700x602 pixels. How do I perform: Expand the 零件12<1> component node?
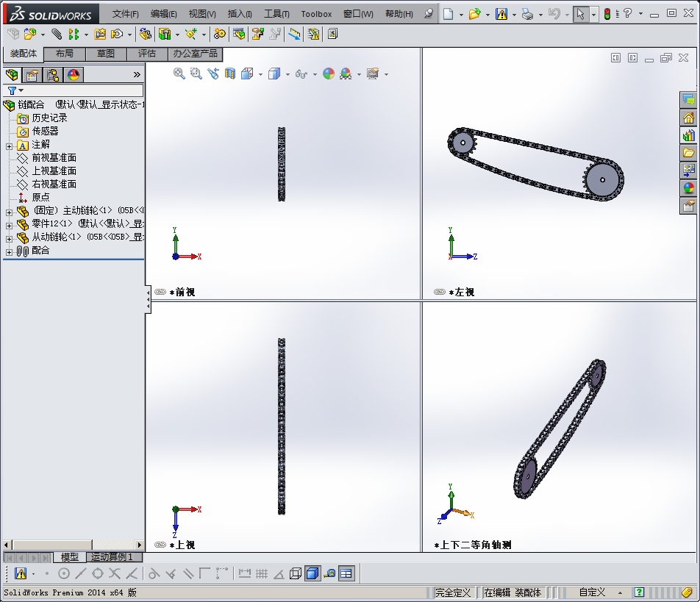coord(9,226)
